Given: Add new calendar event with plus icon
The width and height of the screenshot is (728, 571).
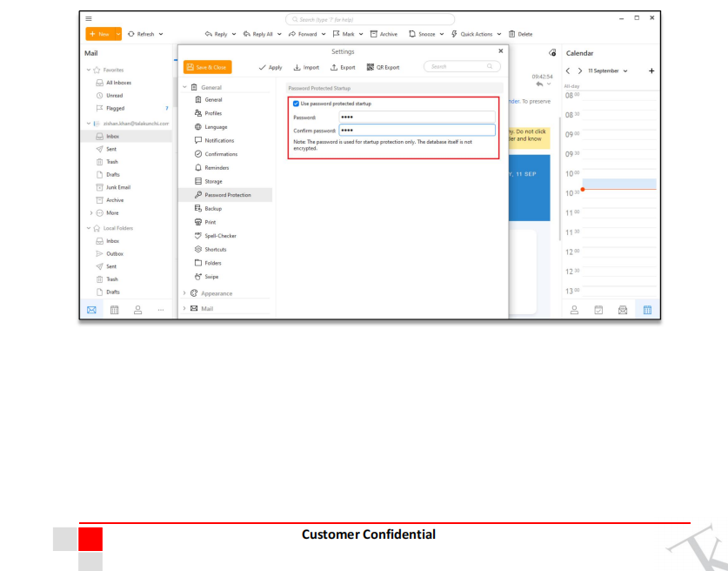Looking at the screenshot, I should [x=651, y=71].
